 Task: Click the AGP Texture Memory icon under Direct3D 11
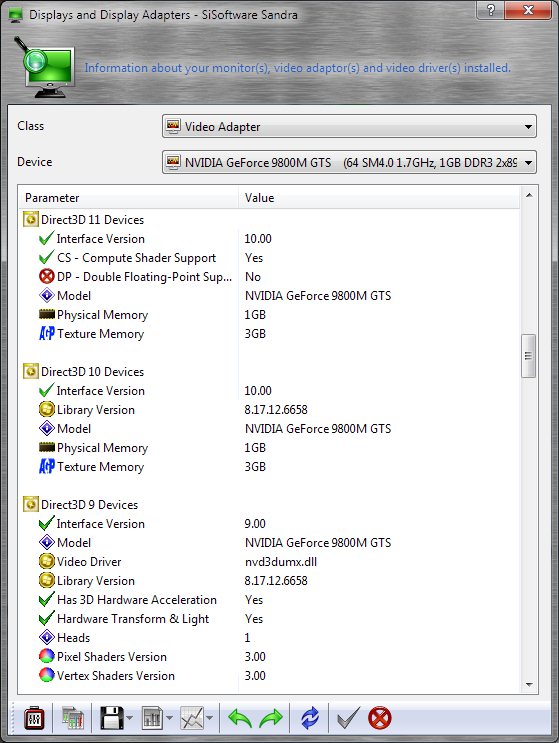46,334
